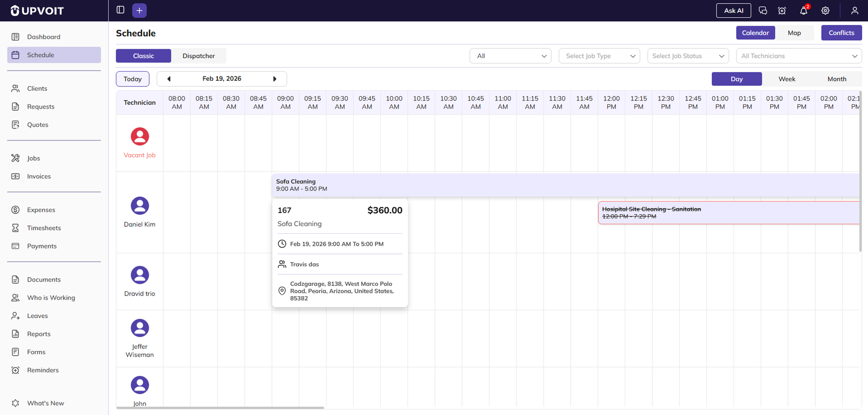The height and width of the screenshot is (415, 868).
Task: Open Reminders in the sidebar
Action: (54, 370)
